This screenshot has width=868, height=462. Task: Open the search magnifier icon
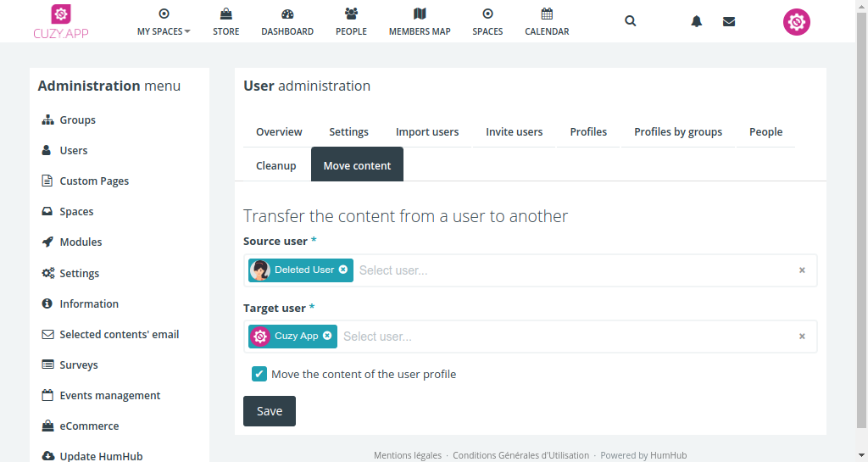pyautogui.click(x=630, y=21)
